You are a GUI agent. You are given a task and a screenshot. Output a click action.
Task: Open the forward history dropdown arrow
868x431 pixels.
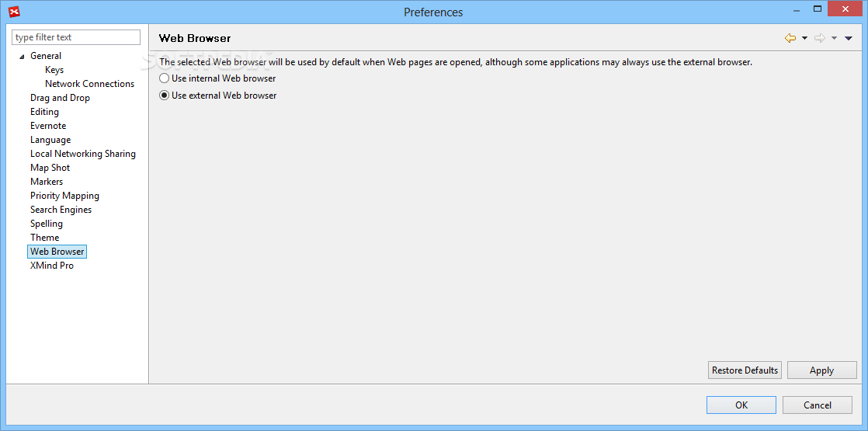834,38
